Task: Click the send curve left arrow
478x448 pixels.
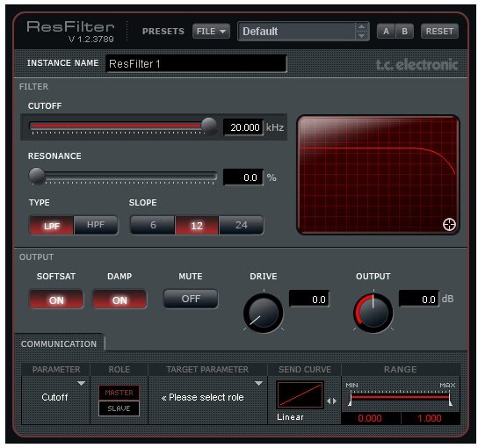Action: pyautogui.click(x=329, y=401)
